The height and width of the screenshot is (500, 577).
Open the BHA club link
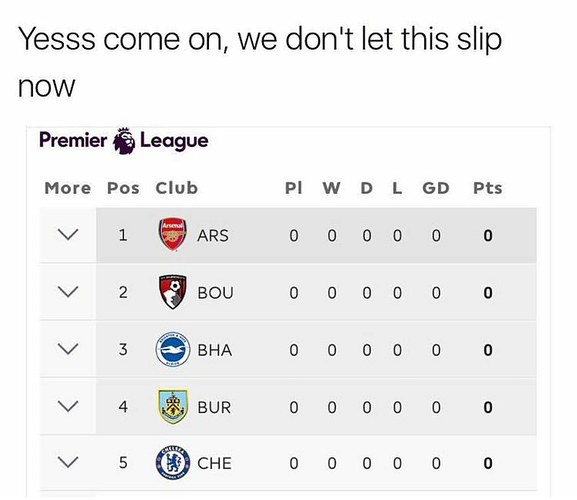[215, 350]
